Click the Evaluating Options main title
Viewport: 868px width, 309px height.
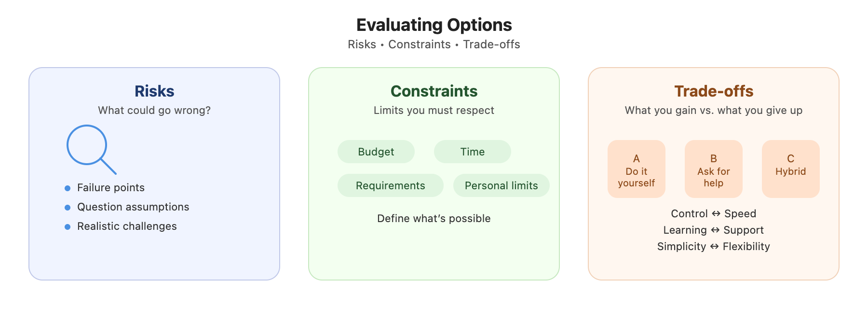point(434,25)
